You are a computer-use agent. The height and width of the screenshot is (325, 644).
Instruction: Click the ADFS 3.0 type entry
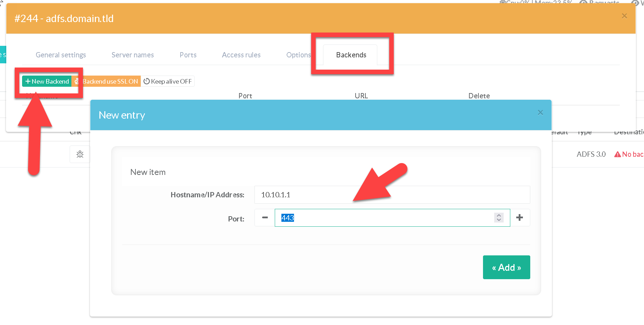point(591,154)
